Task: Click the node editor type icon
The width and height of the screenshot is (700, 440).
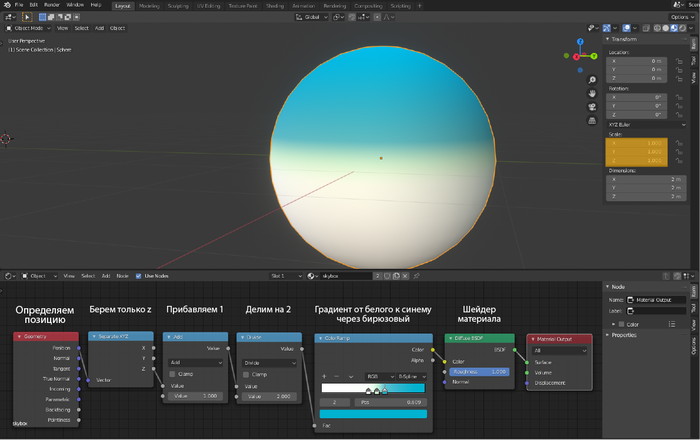Action: point(10,276)
